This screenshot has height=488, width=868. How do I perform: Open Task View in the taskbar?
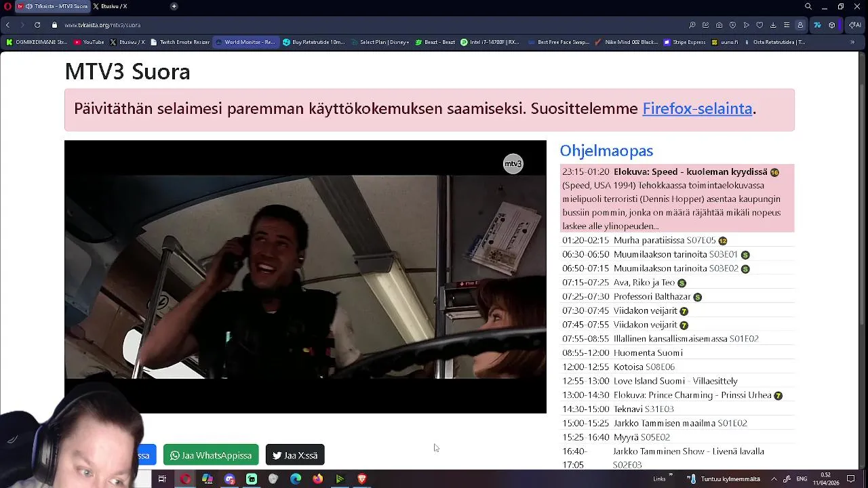162,479
